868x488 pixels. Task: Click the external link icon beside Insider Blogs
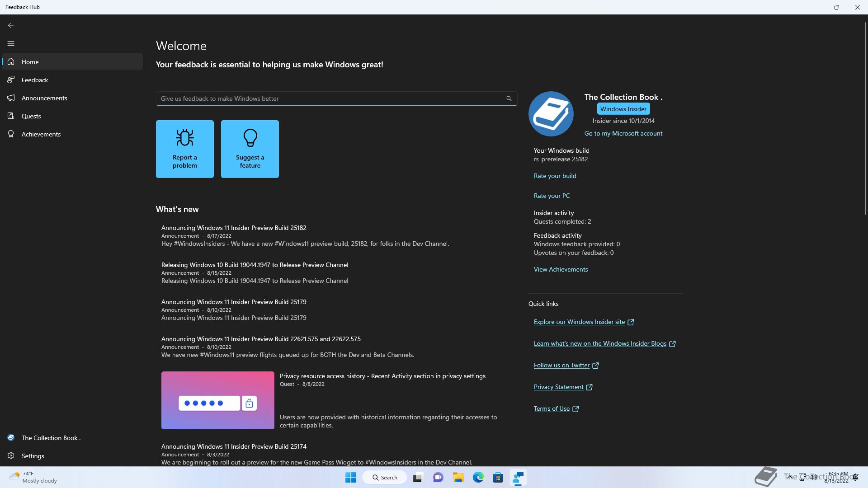(x=672, y=344)
